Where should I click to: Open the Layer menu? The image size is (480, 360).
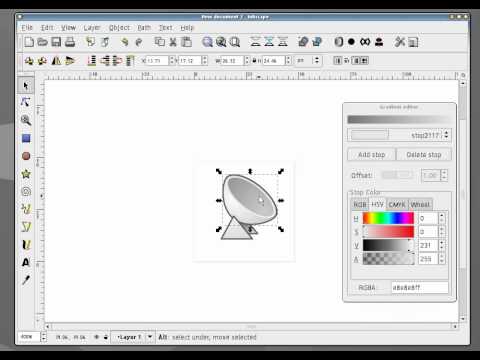(92, 28)
